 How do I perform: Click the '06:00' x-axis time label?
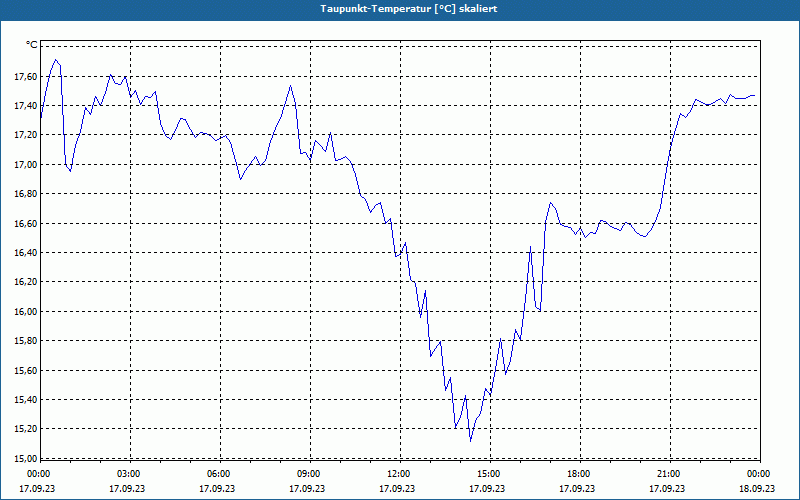pos(217,474)
